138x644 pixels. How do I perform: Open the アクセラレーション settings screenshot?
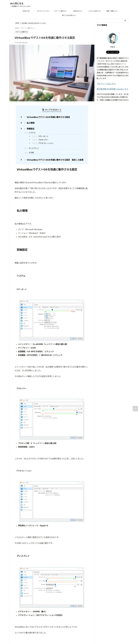(x=52, y=501)
